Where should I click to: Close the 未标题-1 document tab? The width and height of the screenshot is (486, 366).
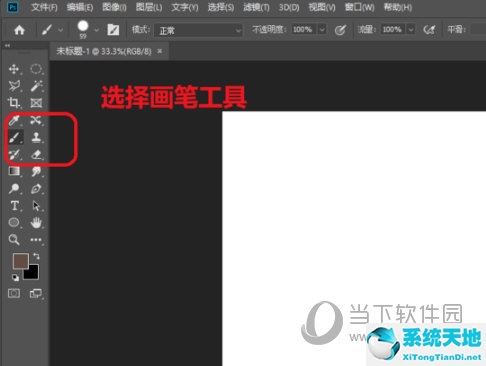160,51
